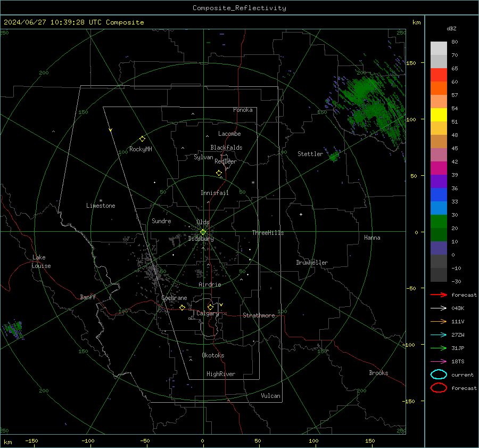Click the Blackfalds city label
Viewport: 479px width, 448px height.
coord(226,148)
